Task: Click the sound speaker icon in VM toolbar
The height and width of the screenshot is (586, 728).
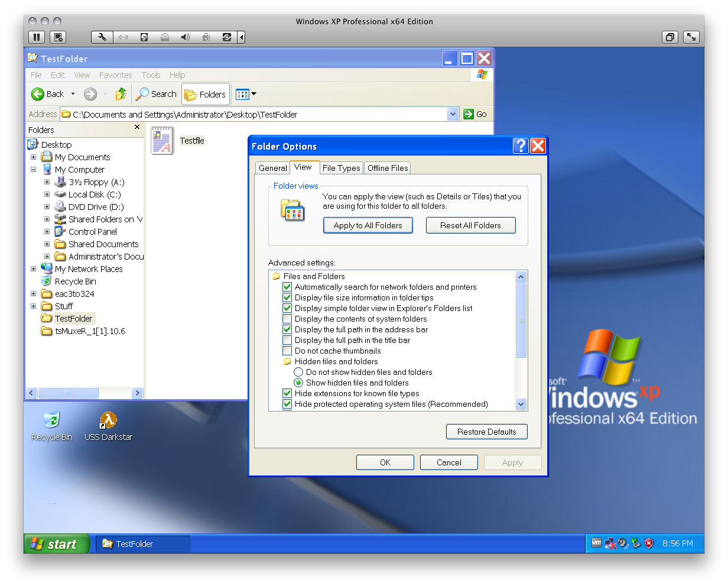Action: (x=185, y=37)
